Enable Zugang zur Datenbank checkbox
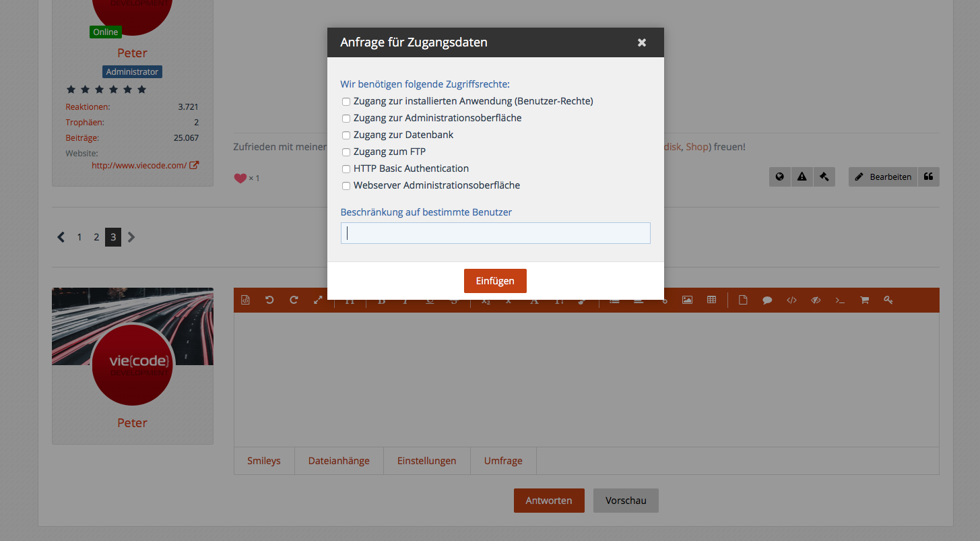 coord(346,135)
